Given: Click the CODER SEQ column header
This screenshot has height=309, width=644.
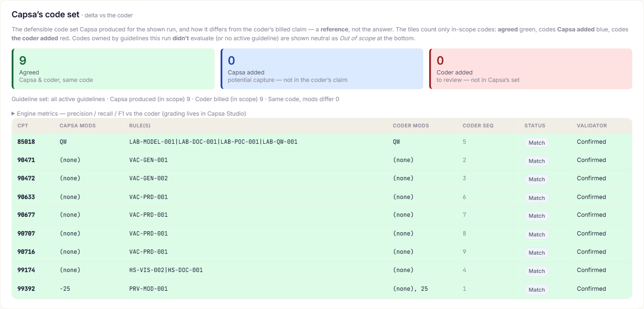Looking at the screenshot, I should pos(478,125).
